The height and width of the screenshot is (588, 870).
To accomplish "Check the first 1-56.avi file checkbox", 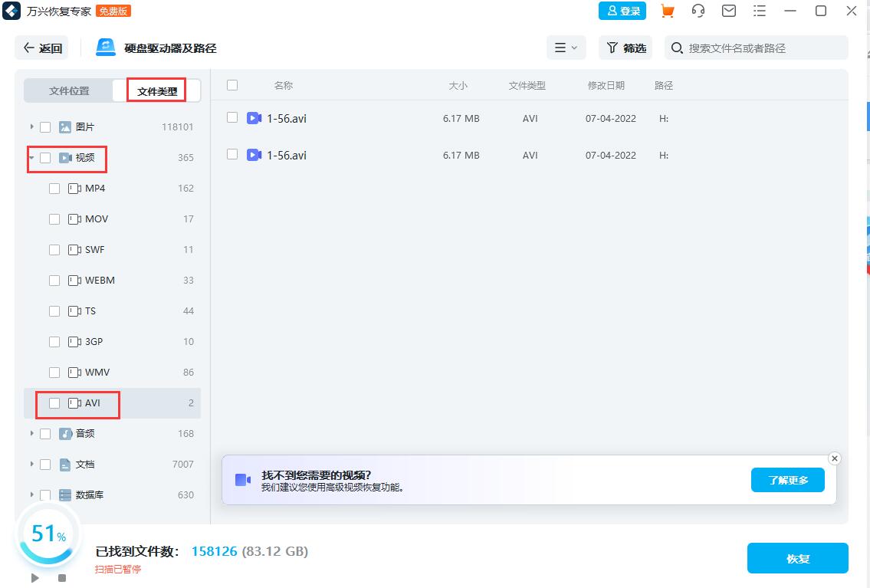I will tap(232, 117).
